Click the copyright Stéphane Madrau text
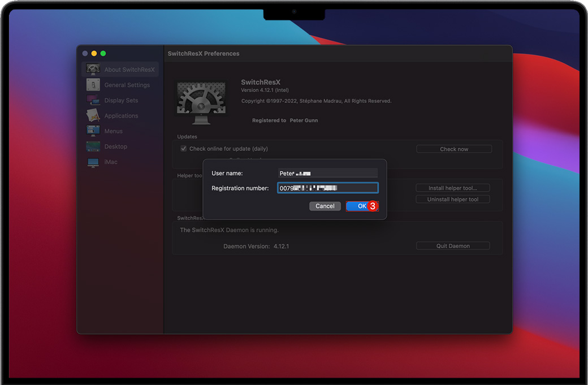The width and height of the screenshot is (588, 385). pos(316,101)
